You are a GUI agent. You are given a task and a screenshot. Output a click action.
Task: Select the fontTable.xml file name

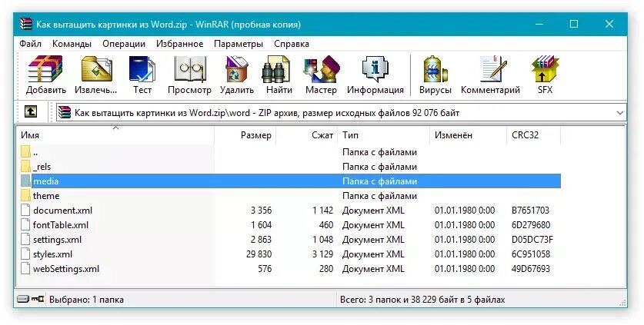pos(61,225)
